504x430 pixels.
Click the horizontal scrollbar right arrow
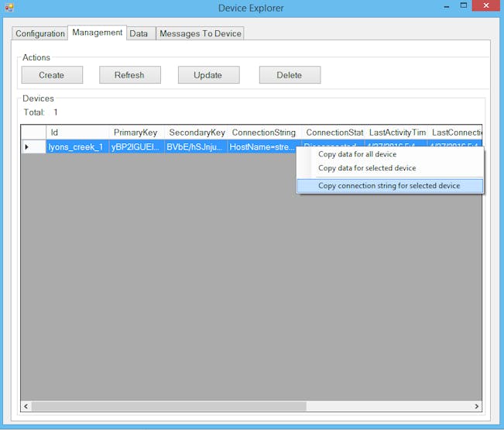pos(477,407)
